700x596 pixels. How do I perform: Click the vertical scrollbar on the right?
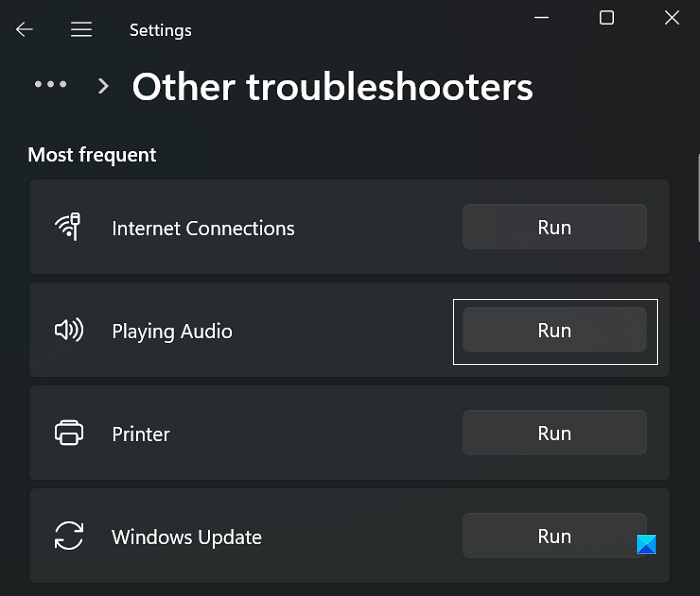[695, 200]
